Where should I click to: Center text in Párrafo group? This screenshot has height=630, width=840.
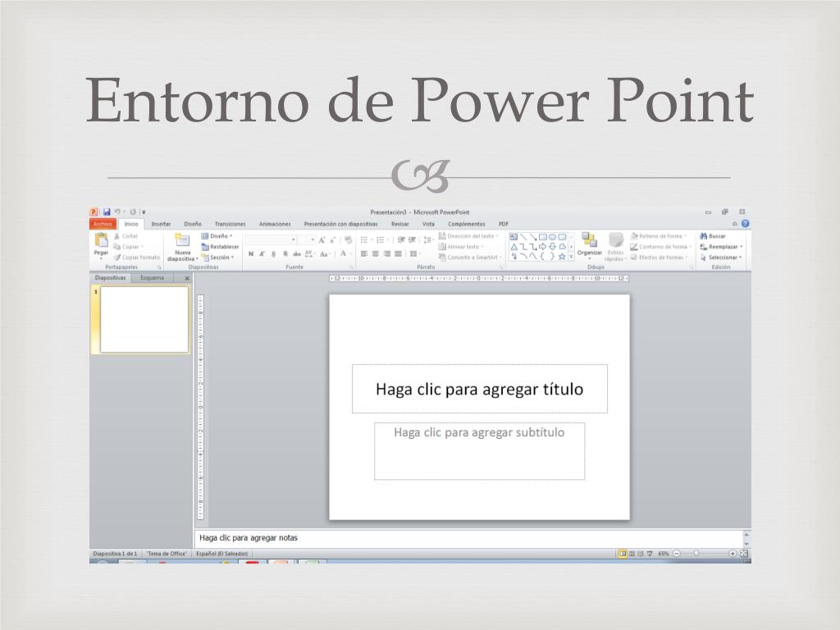(376, 254)
